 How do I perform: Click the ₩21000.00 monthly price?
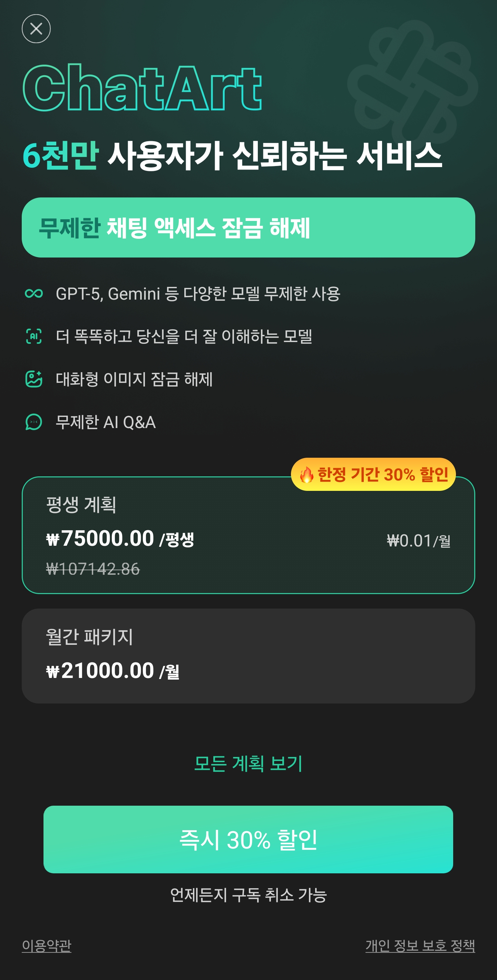[x=100, y=670]
